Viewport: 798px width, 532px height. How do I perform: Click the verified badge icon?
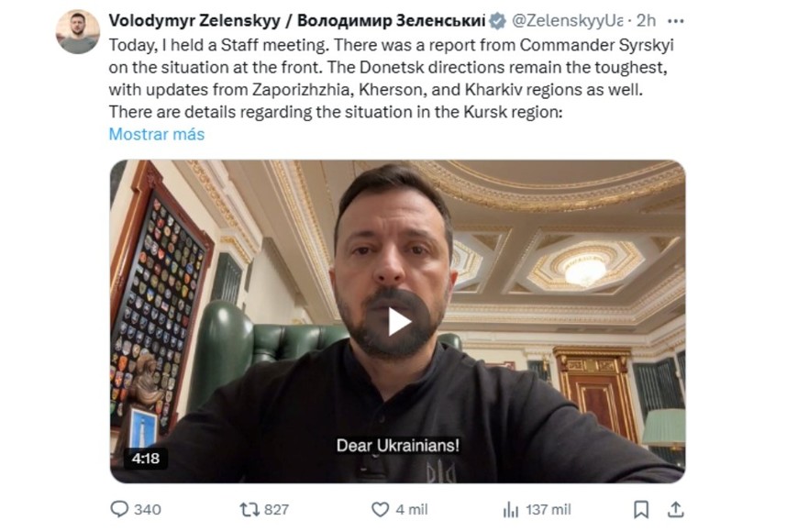coord(497,21)
